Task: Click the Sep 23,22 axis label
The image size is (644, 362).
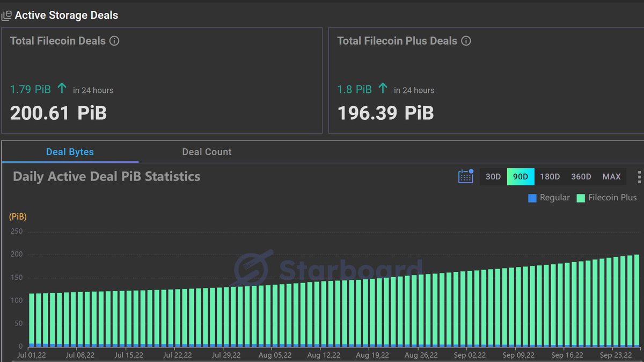Action: tap(617, 355)
